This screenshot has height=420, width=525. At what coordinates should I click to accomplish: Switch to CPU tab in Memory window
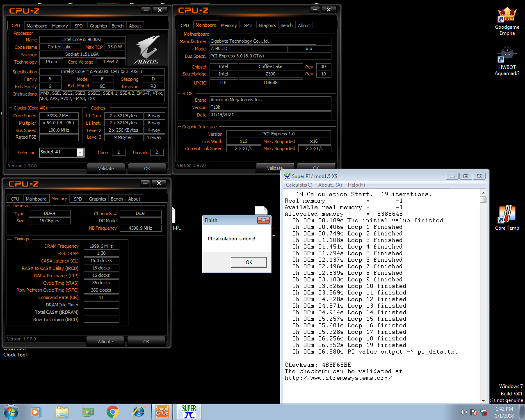point(15,199)
